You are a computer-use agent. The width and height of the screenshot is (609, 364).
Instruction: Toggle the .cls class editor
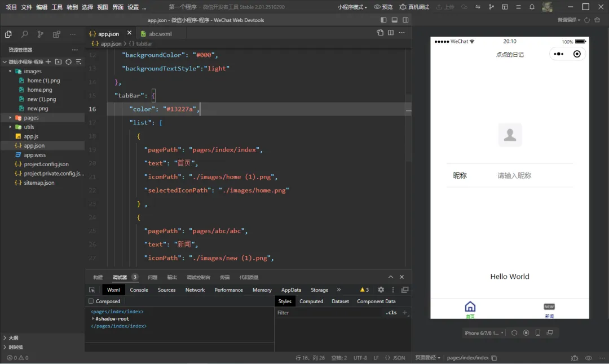pyautogui.click(x=391, y=313)
